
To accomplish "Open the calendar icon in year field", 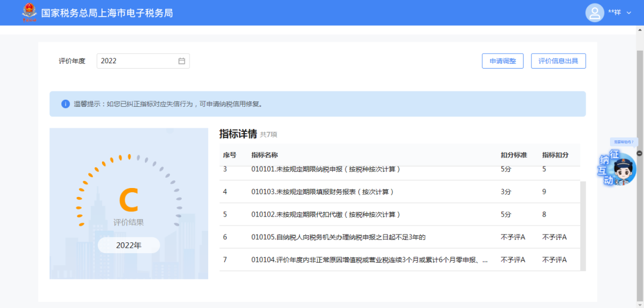I will 181,61.
